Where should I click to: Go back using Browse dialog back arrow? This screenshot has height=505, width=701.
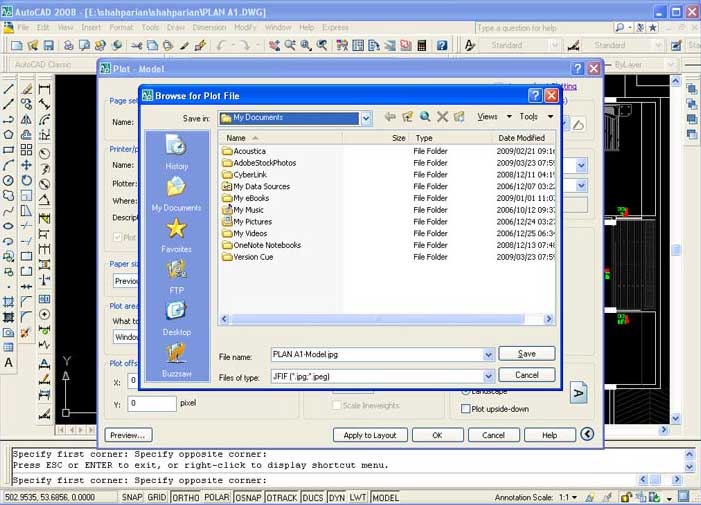pyautogui.click(x=390, y=117)
